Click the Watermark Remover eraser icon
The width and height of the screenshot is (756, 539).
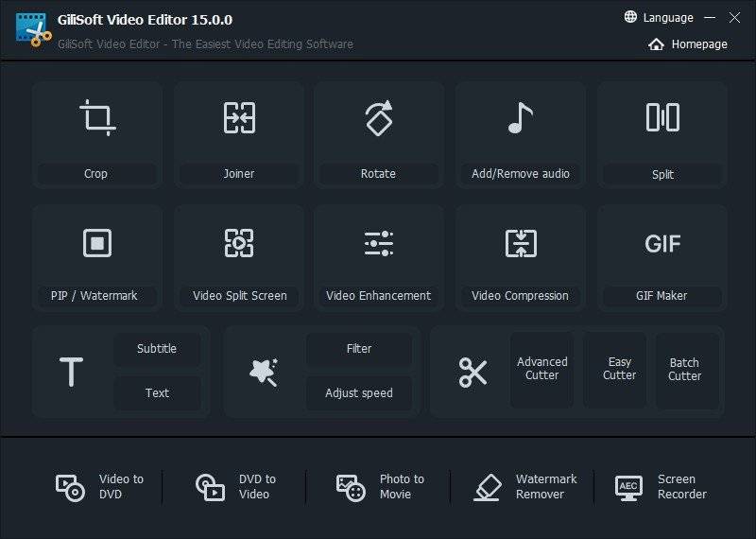[x=488, y=487]
